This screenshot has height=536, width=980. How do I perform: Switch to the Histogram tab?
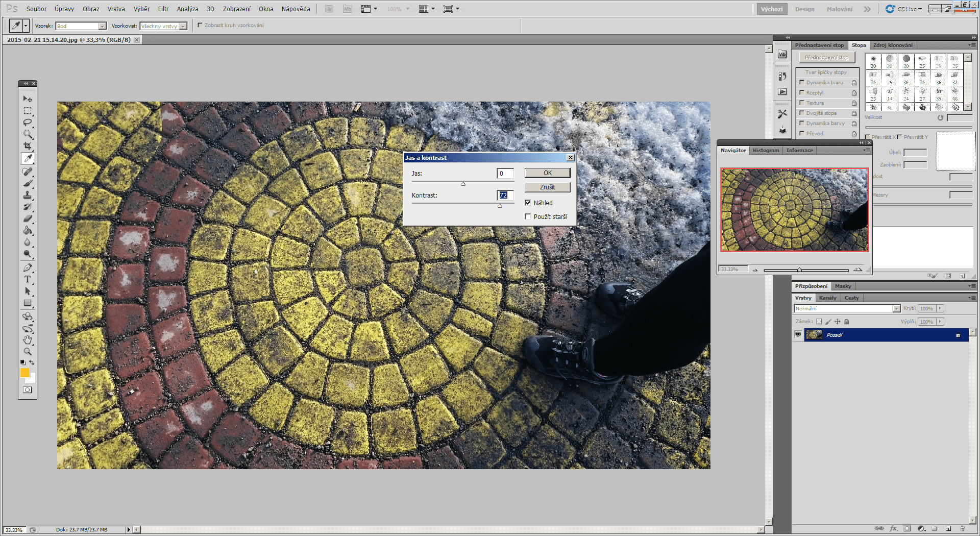(766, 150)
